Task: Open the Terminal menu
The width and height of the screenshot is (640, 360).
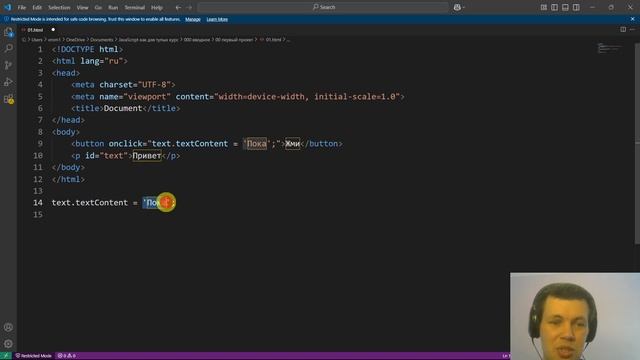Action: click(135, 7)
